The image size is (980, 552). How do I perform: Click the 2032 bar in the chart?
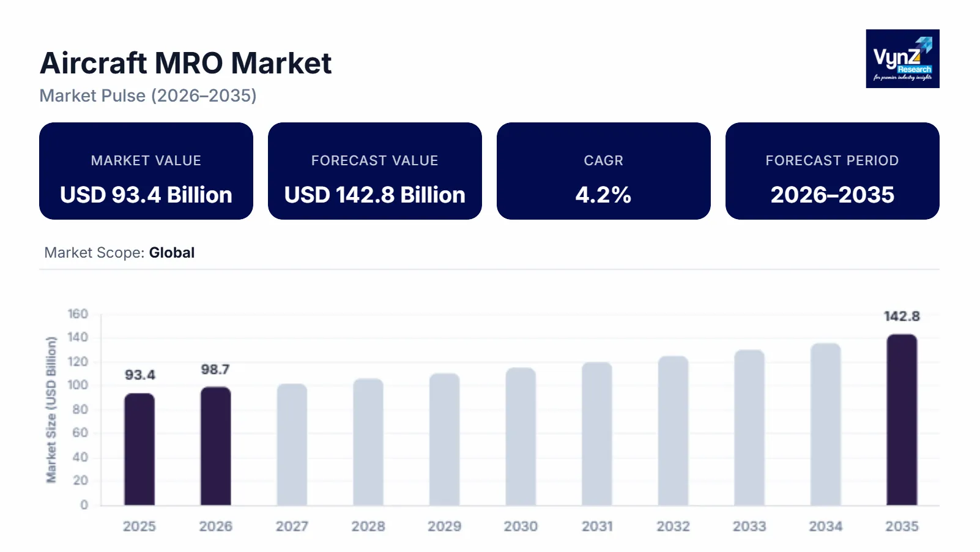(673, 431)
